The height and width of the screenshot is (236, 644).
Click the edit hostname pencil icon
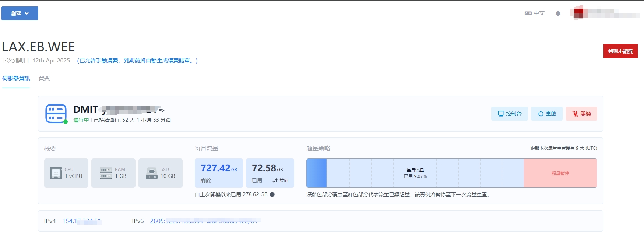[x=162, y=110]
